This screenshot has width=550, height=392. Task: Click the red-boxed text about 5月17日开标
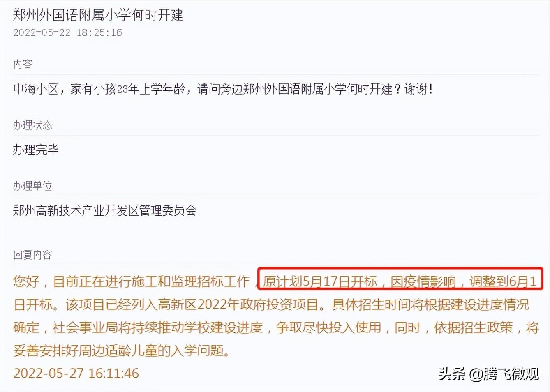[x=400, y=281]
